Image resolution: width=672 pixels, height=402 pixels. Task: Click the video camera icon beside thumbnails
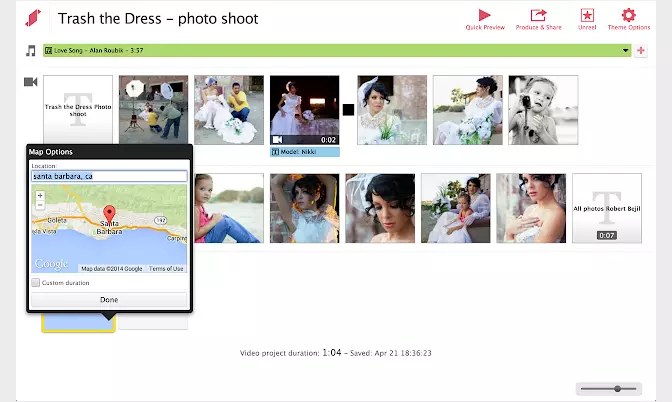pos(30,81)
